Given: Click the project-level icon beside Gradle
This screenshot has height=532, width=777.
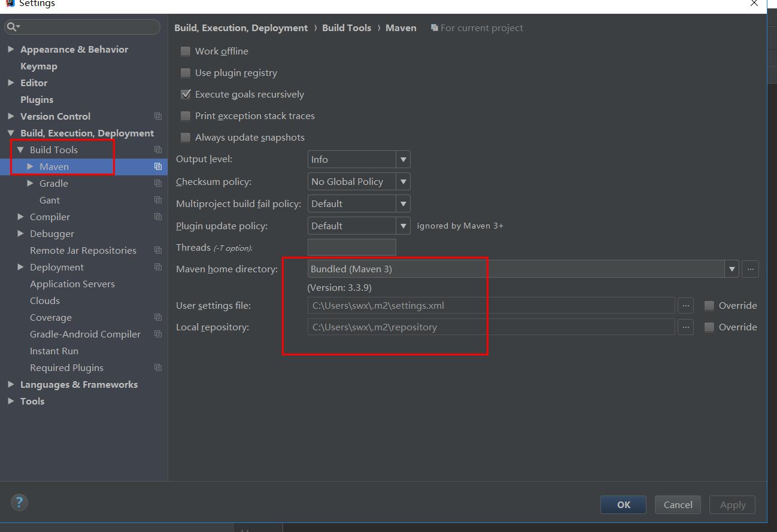Looking at the screenshot, I should [158, 183].
